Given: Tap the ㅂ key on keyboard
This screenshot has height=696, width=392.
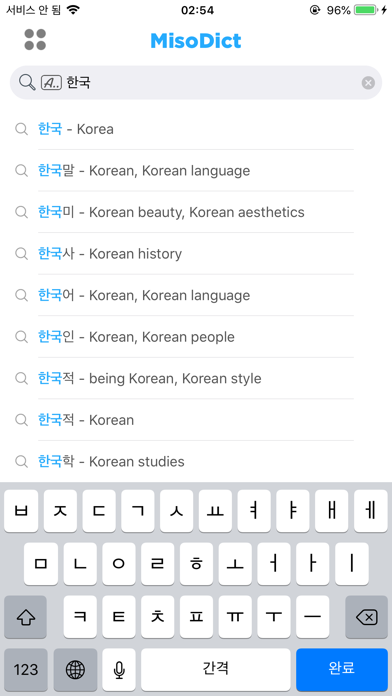Looking at the screenshot, I should tap(21, 511).
